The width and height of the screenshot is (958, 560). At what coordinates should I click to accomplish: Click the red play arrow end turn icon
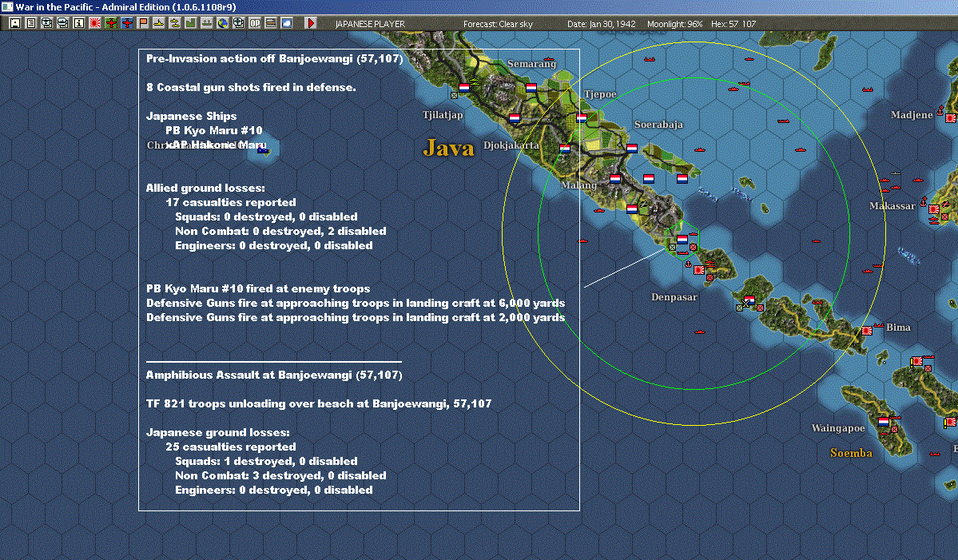pyautogui.click(x=310, y=23)
